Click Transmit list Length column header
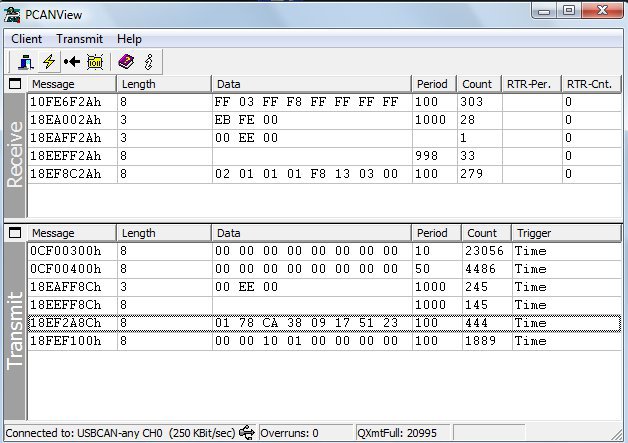 pyautogui.click(x=164, y=233)
